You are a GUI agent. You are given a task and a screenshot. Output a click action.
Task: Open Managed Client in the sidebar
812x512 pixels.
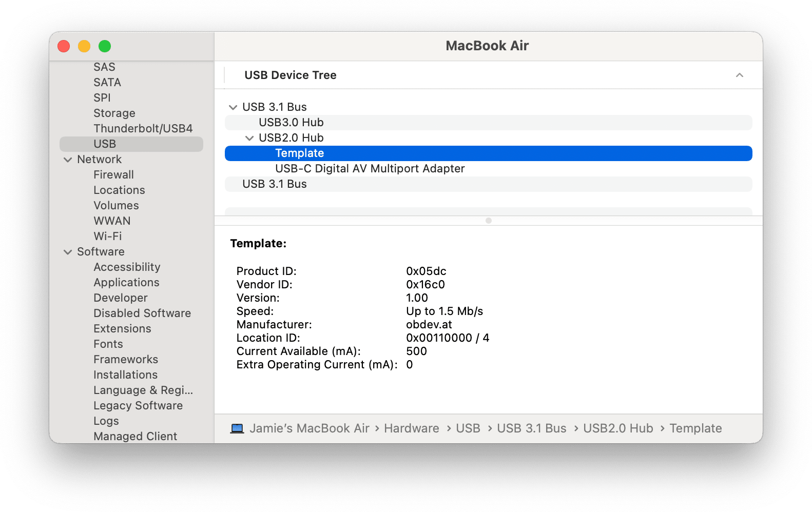click(x=135, y=437)
